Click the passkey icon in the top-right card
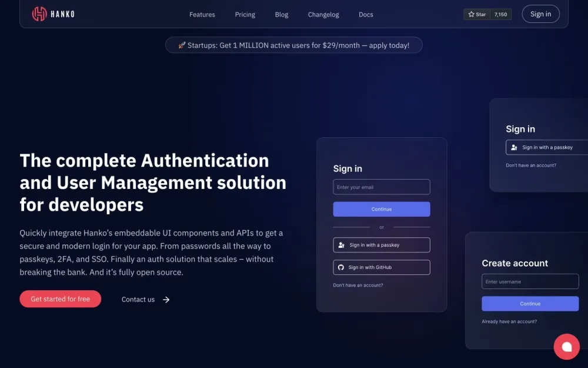Viewport: 588px width, 368px height. click(515, 147)
